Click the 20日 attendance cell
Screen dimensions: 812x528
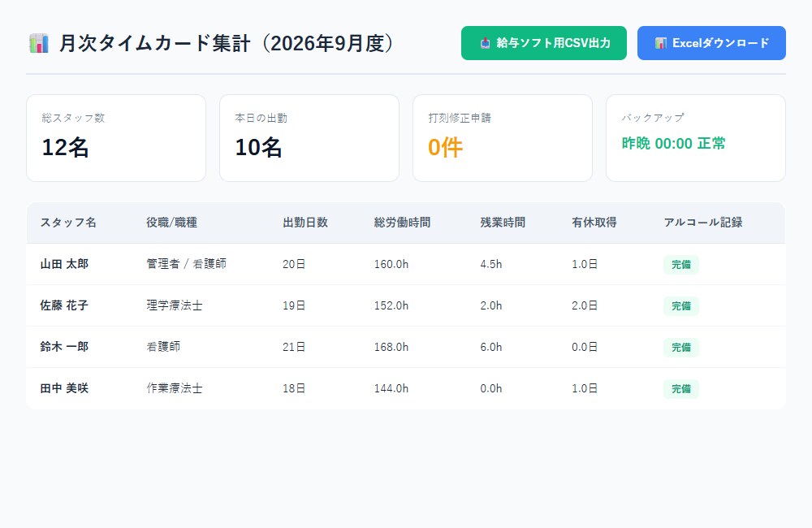294,264
